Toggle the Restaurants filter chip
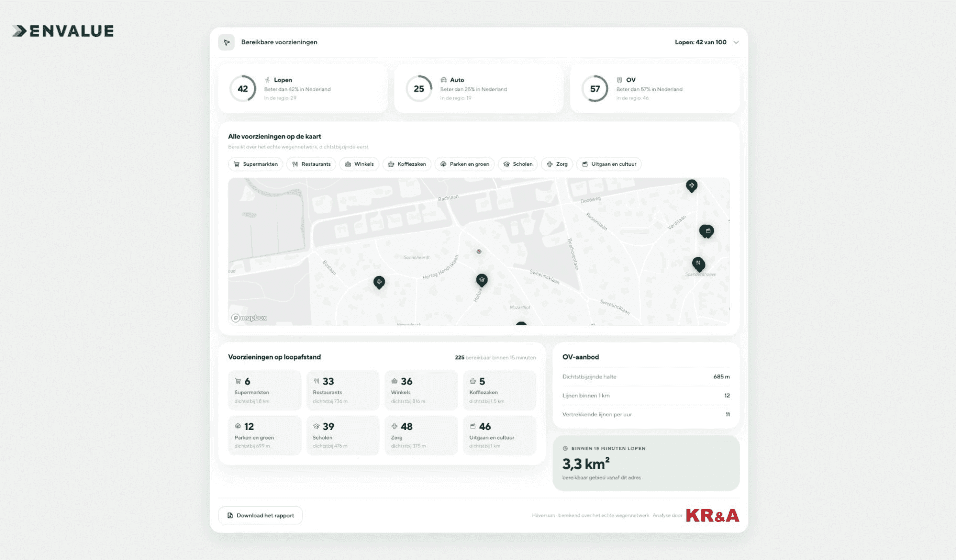Image resolution: width=956 pixels, height=560 pixels. point(311,164)
